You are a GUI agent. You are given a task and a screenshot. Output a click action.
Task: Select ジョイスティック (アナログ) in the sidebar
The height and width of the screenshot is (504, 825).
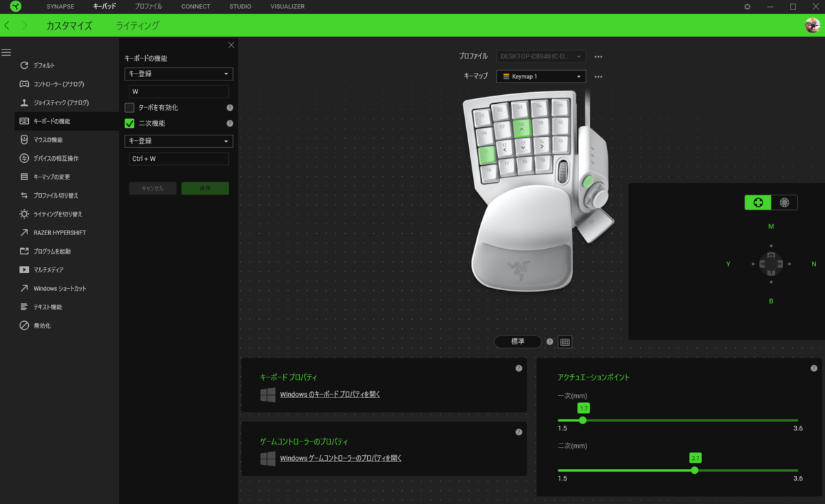tap(67, 102)
